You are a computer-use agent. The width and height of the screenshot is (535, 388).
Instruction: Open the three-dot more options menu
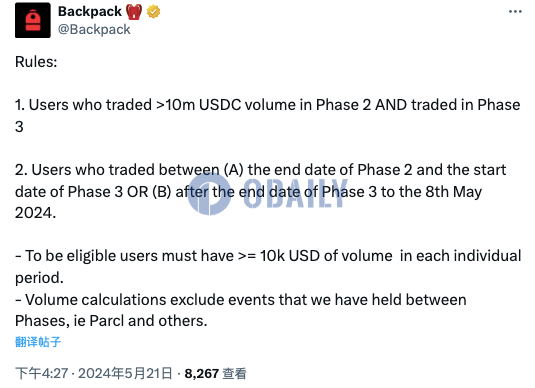[515, 12]
